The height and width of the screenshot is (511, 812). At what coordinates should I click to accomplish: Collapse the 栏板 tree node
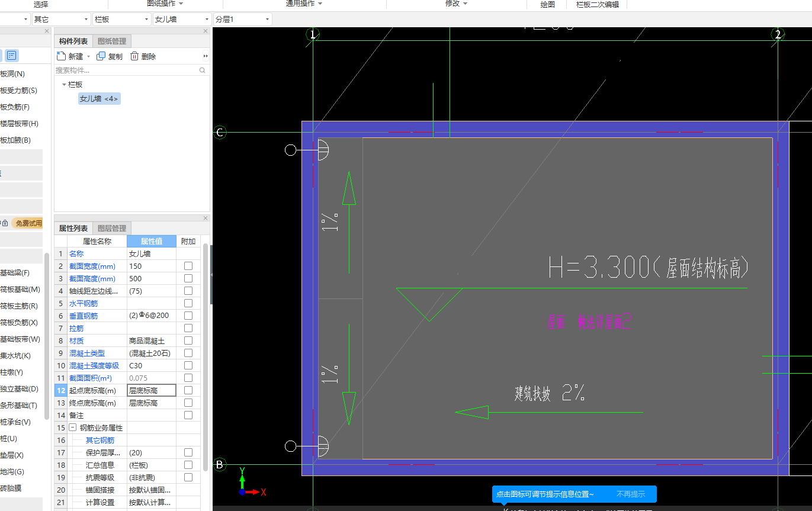(64, 85)
